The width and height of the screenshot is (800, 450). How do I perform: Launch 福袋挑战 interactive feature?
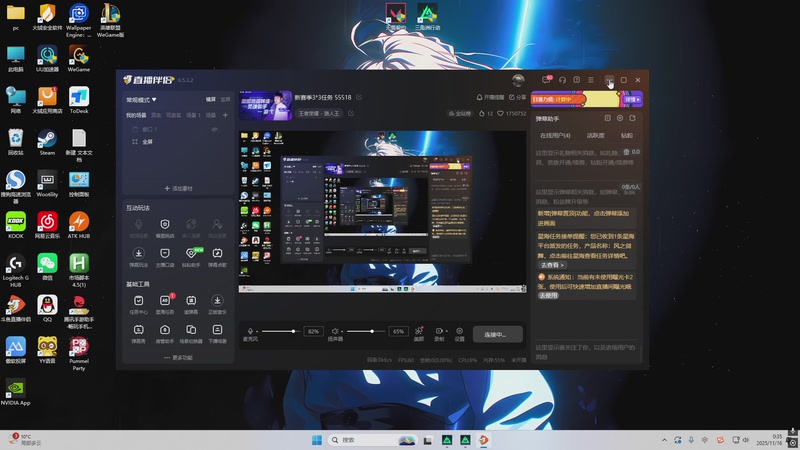[x=165, y=228]
